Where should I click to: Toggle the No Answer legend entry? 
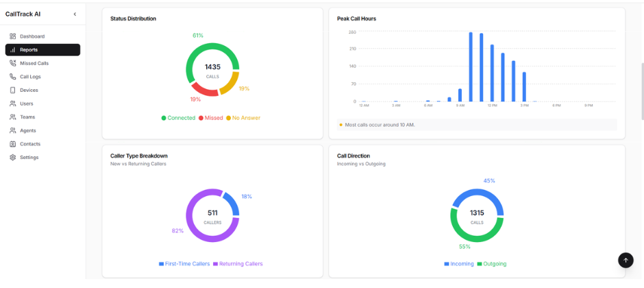(243, 118)
